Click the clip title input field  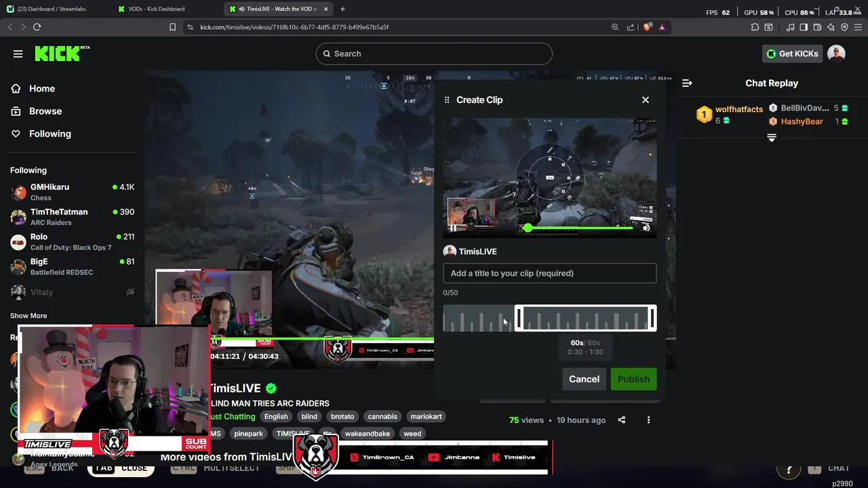click(x=550, y=273)
